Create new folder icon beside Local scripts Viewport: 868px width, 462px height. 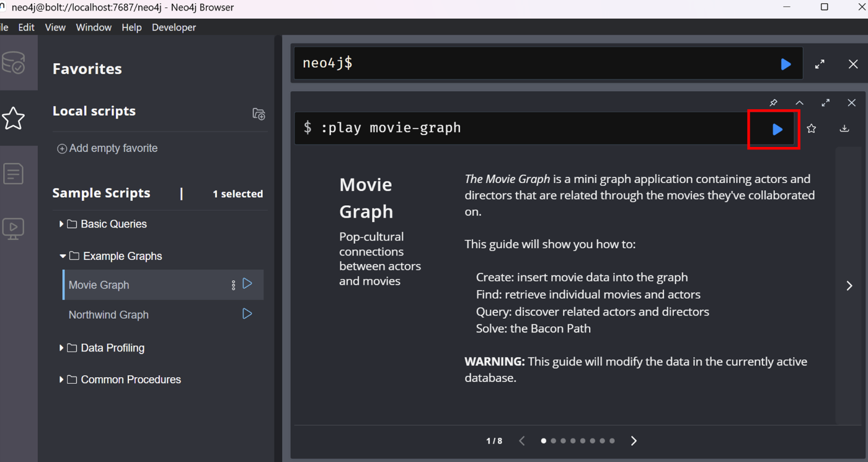coord(259,114)
